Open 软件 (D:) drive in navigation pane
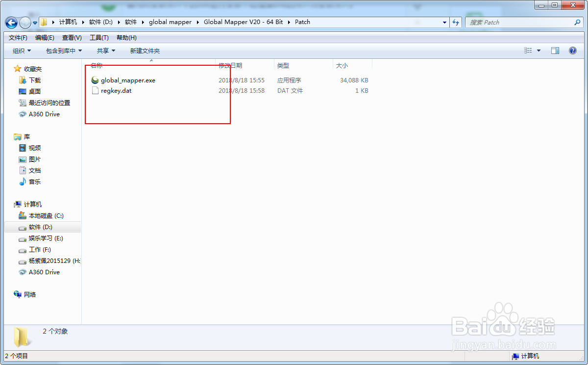The image size is (588, 365). 41,227
